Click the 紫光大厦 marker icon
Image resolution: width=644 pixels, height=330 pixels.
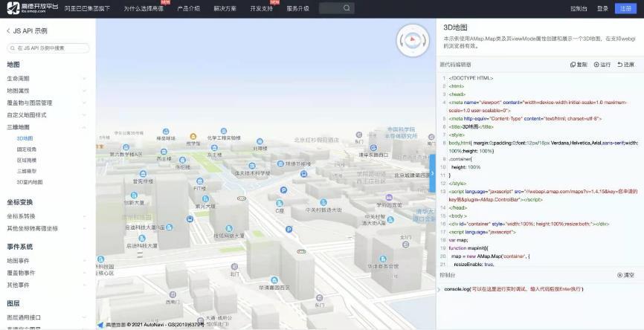(205, 198)
